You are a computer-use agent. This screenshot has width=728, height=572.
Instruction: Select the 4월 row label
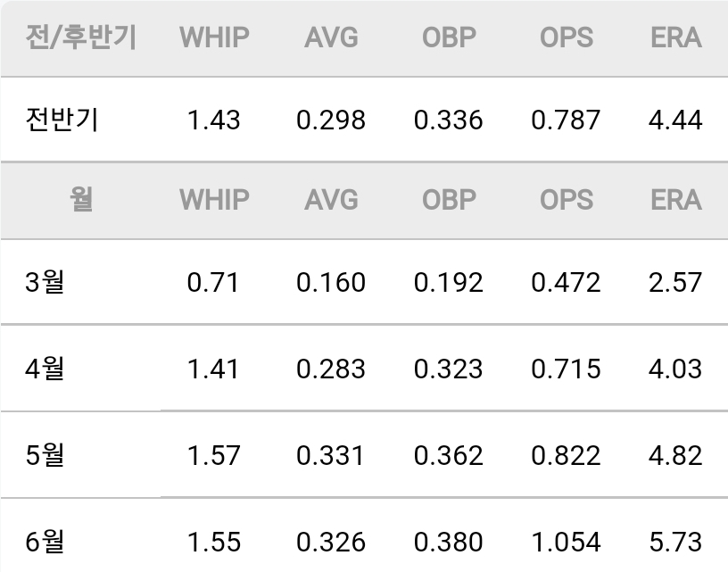45,369
